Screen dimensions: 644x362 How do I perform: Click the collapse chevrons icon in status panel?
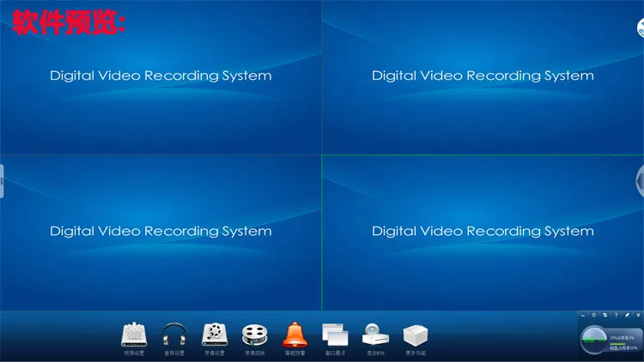click(x=638, y=315)
